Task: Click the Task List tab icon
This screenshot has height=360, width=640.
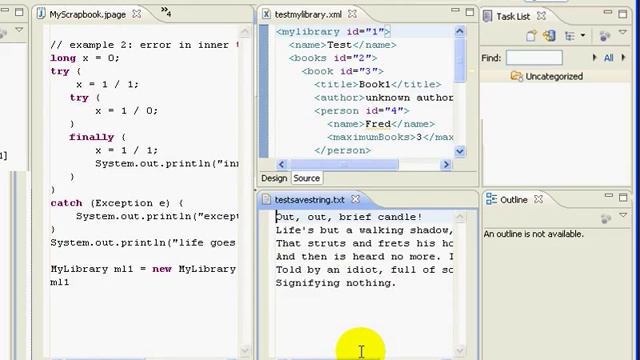Action: click(487, 16)
